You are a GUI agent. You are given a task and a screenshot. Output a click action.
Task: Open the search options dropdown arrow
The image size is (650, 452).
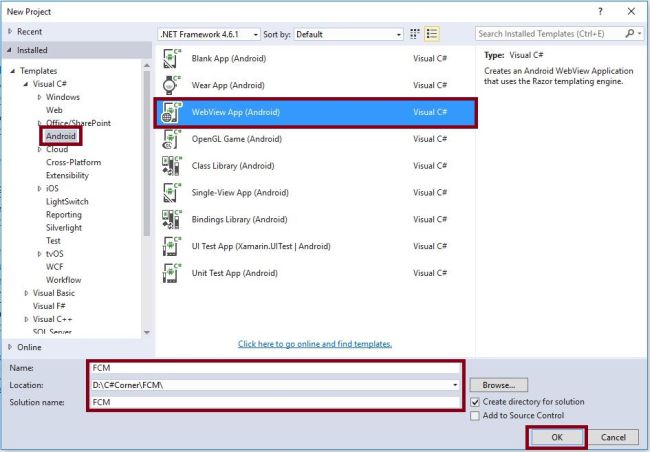tap(640, 34)
